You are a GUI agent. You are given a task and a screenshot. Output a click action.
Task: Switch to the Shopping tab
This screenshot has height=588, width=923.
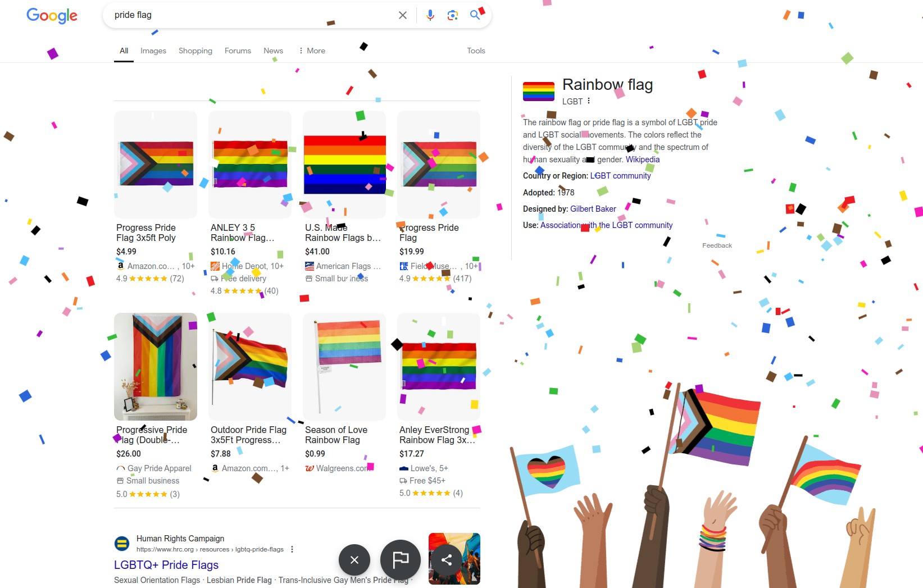click(x=195, y=51)
